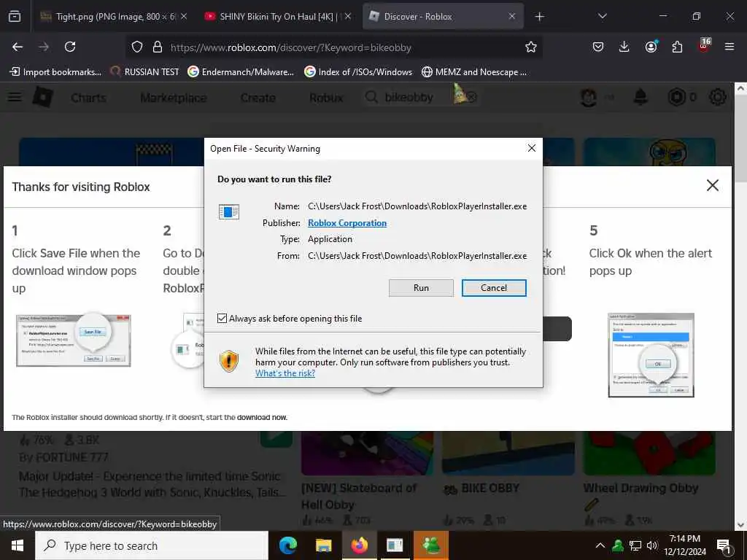
Task: Click the Roblox logo icon
Action: (x=43, y=97)
